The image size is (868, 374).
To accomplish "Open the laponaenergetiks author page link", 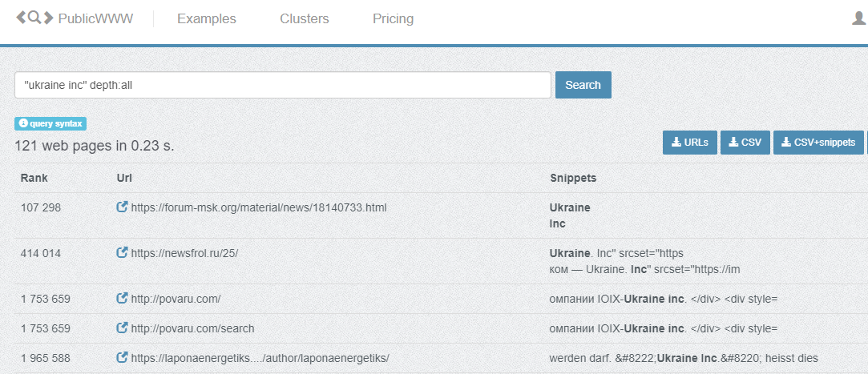I will [x=260, y=359].
